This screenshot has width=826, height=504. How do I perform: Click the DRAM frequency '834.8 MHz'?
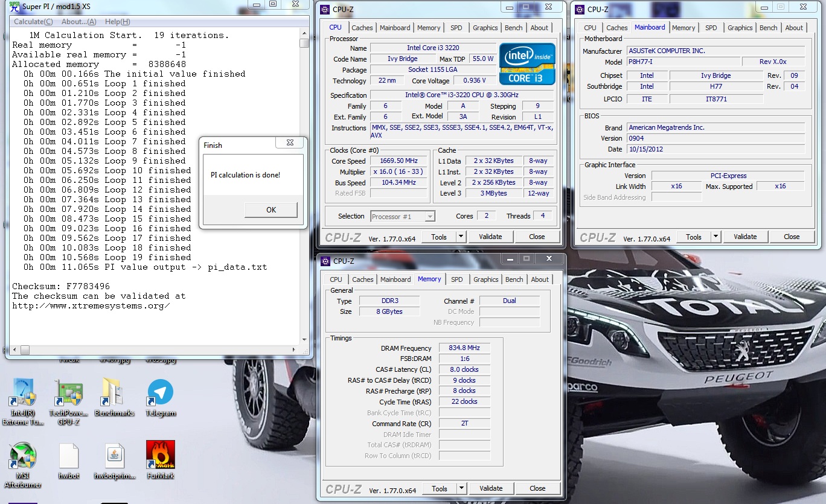click(464, 348)
